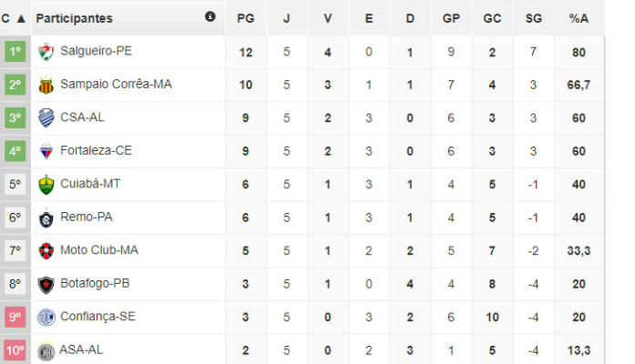Click the GP column header
Image resolution: width=635 pixels, height=364 pixels.
[451, 18]
